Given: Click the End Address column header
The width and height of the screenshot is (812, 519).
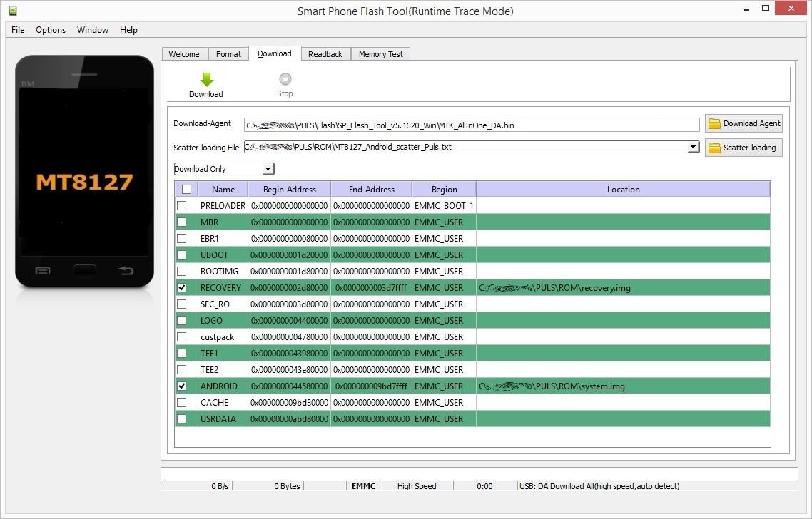Looking at the screenshot, I should [371, 190].
